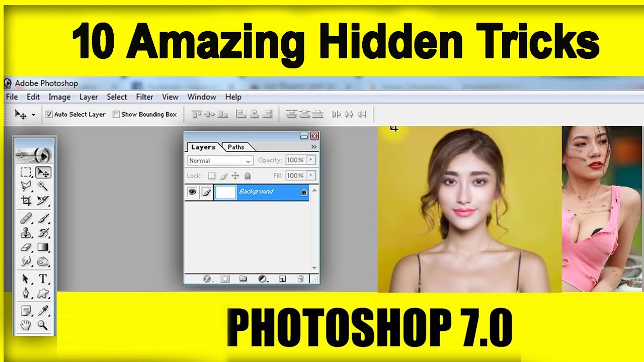
Task: Open the File menu
Action: tap(12, 97)
